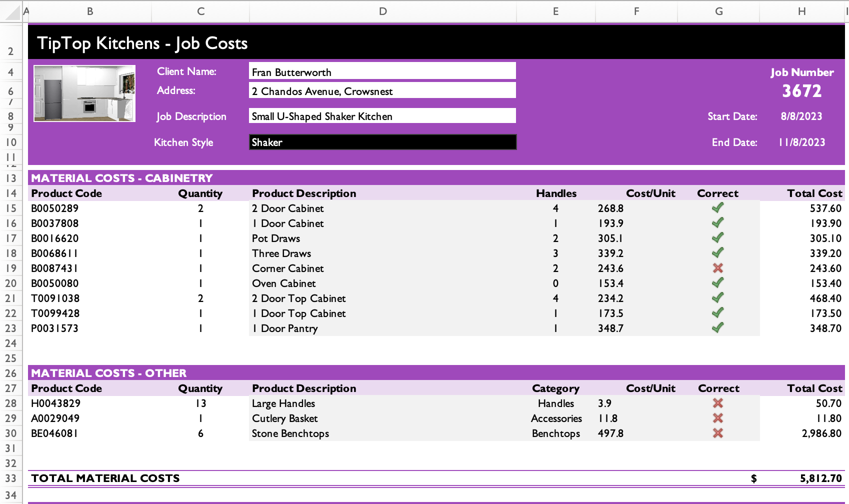Click the select-all corner of the sheet
The height and width of the screenshot is (504, 849).
11,11
